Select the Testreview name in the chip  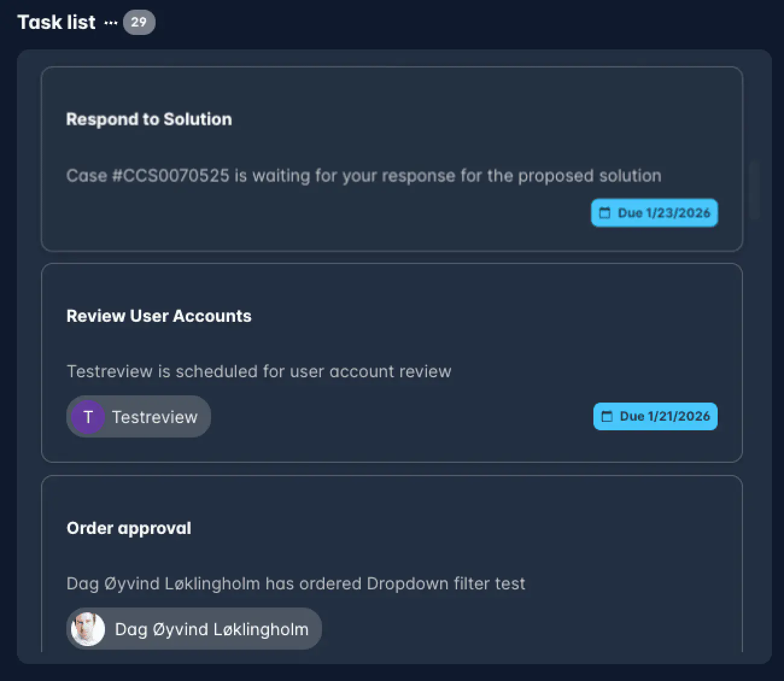click(154, 417)
